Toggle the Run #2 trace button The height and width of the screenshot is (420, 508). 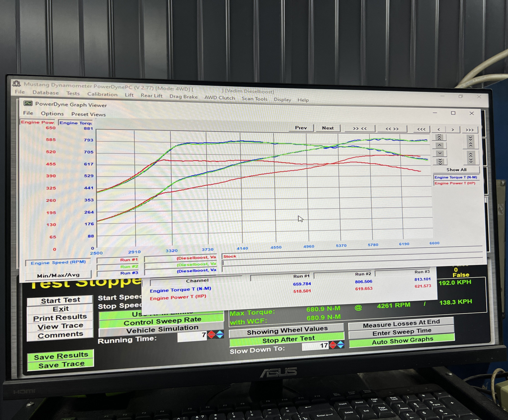coord(118,267)
